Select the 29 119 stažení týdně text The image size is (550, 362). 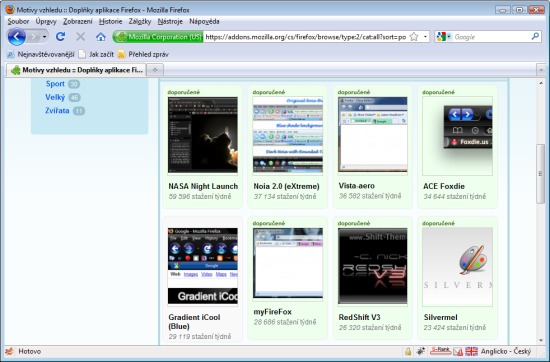(200, 336)
